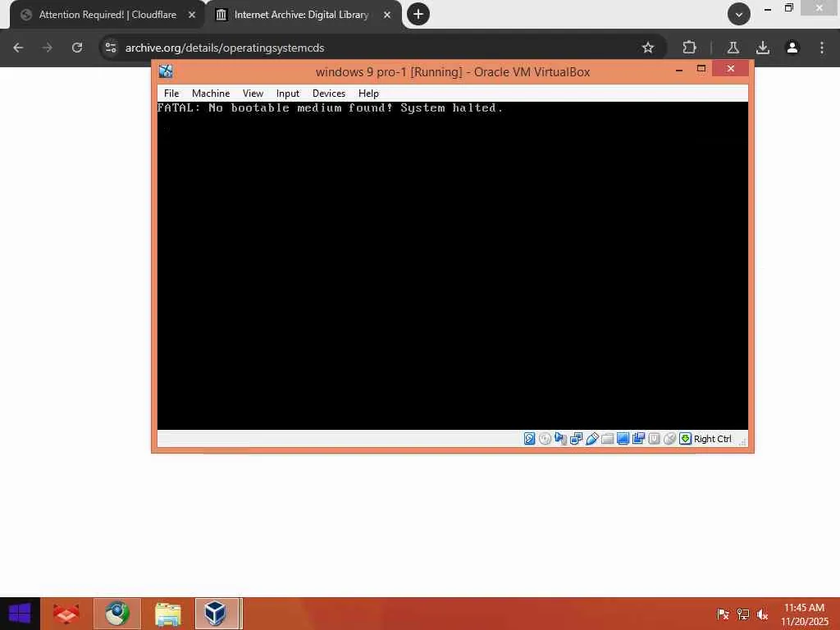Open the Help menu

click(x=368, y=94)
